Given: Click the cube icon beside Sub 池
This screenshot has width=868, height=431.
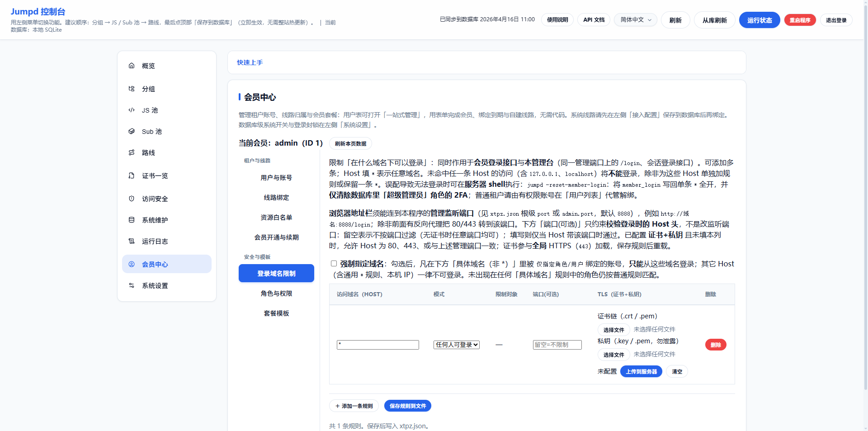Looking at the screenshot, I should pyautogui.click(x=132, y=131).
